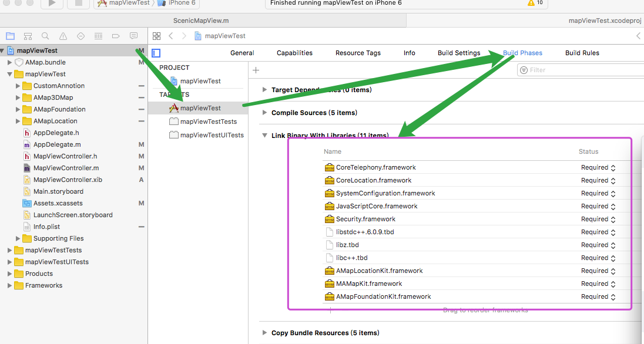Change AMapFoundationKit.framework Required status
This screenshot has height=344, width=644.
(x=598, y=296)
